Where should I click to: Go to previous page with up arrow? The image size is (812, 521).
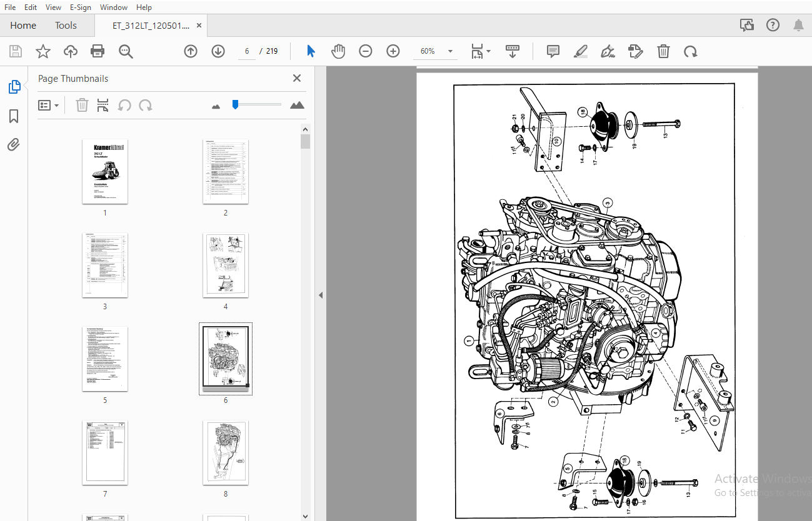pyautogui.click(x=191, y=51)
